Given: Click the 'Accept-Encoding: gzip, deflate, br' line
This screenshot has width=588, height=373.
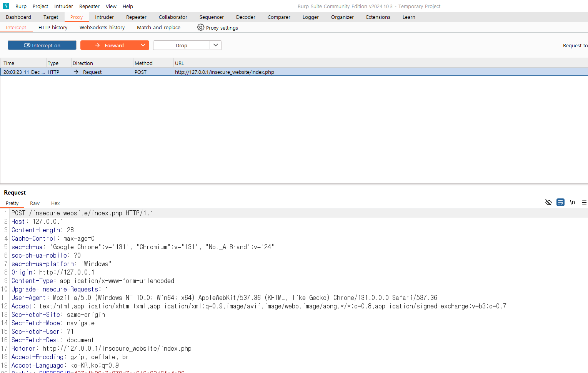Looking at the screenshot, I should 70,357.
